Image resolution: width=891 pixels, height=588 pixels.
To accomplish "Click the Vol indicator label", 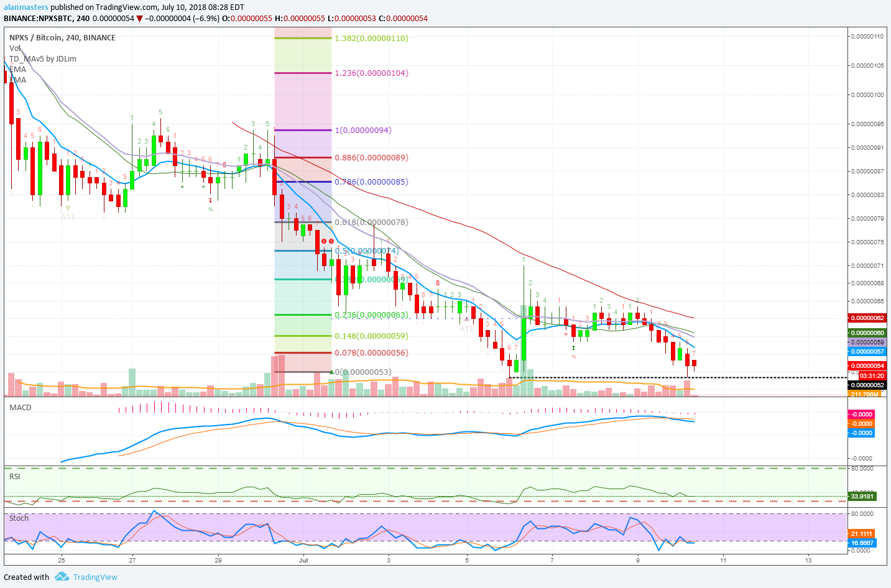I will tap(14, 48).
